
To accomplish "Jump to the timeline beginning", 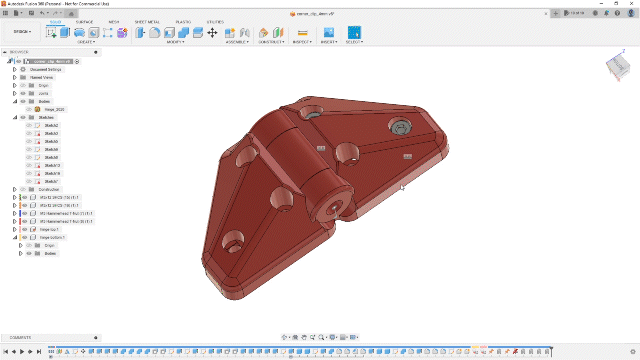I will coord(6,351).
